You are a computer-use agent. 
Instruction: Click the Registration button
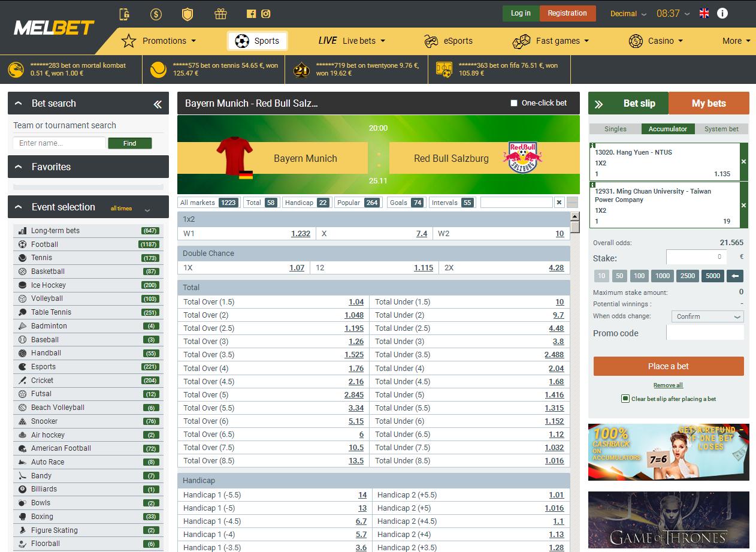pos(567,13)
